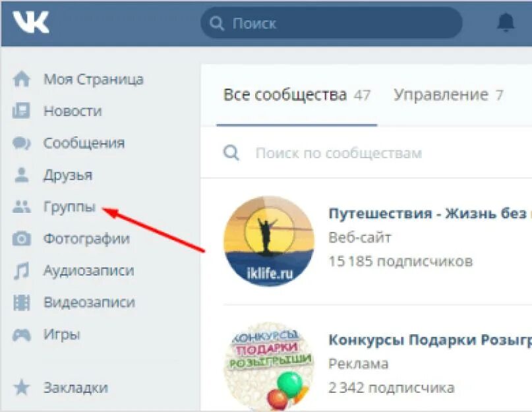Open messages via the speech bubble icon

tap(20, 142)
